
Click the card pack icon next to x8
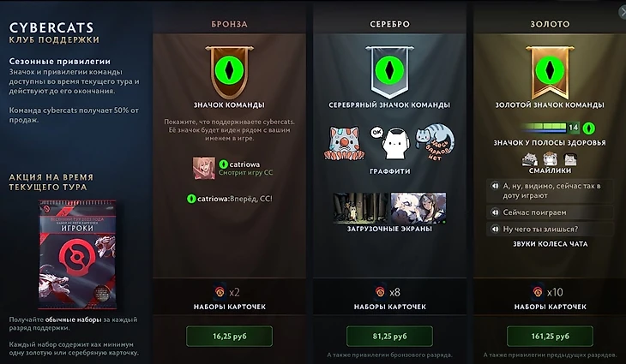tap(380, 292)
